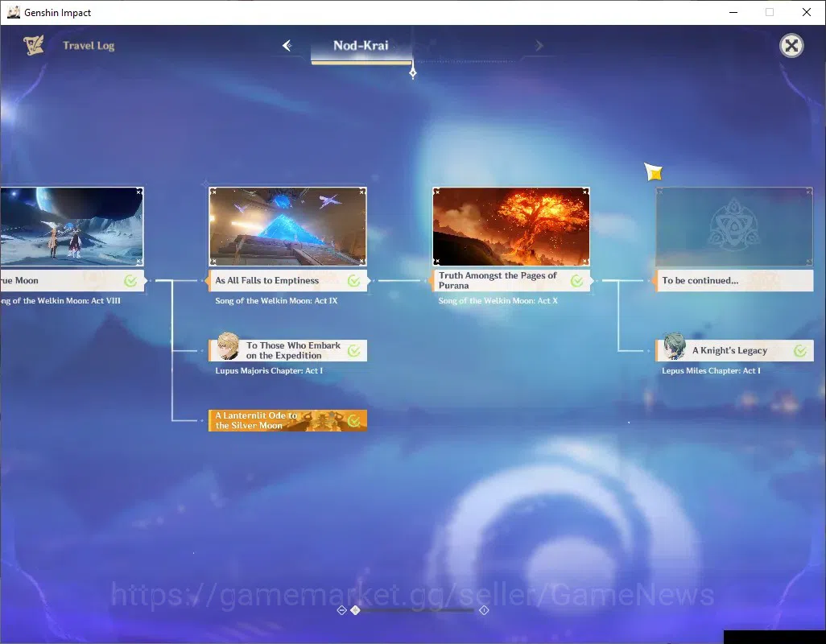Image resolution: width=826 pixels, height=644 pixels.
Task: Click the Travel Log title text
Action: 89,46
